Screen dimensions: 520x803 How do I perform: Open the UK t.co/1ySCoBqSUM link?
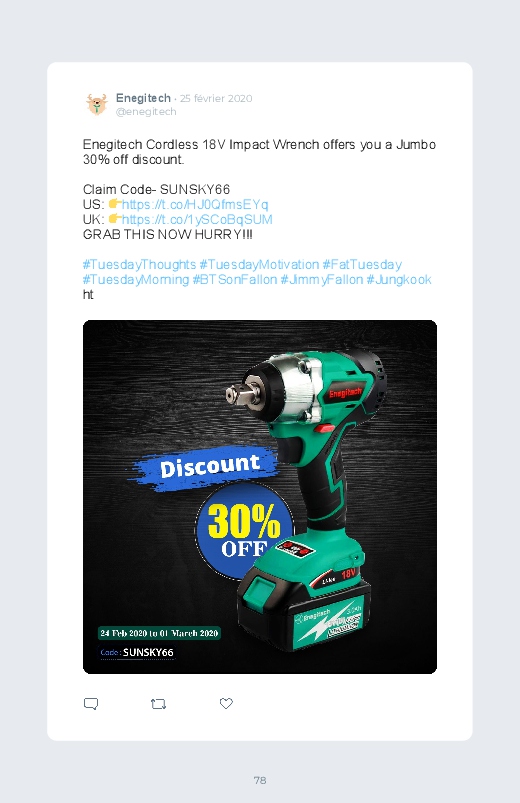coord(197,219)
